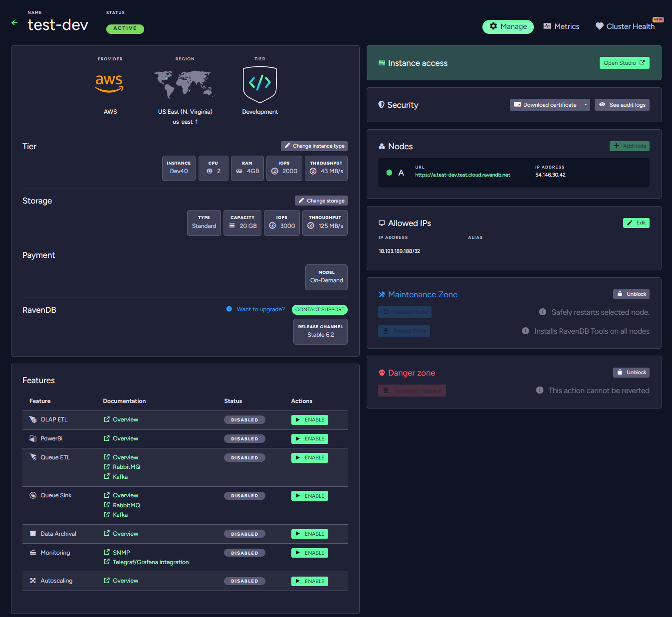Viewport: 672px width, 617px height.
Task: Click the back arrow beside test-dev
Action: 14,23
